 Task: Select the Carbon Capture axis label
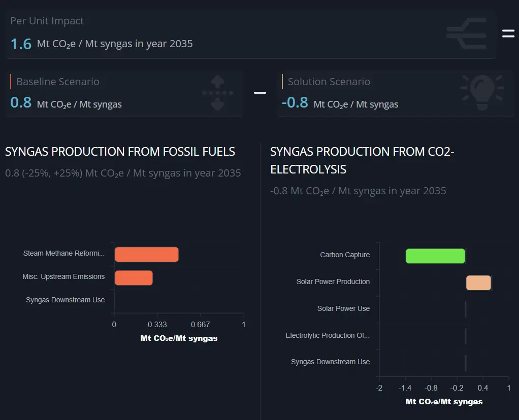point(345,255)
